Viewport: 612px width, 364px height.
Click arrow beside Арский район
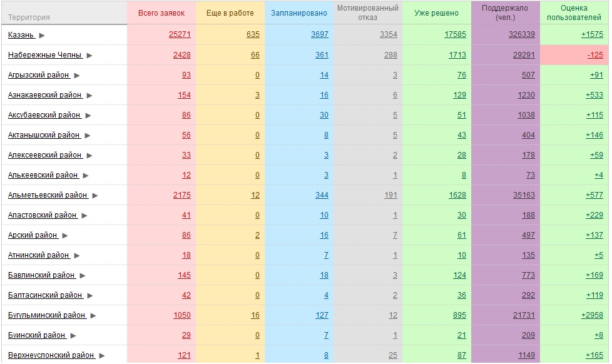click(x=65, y=236)
